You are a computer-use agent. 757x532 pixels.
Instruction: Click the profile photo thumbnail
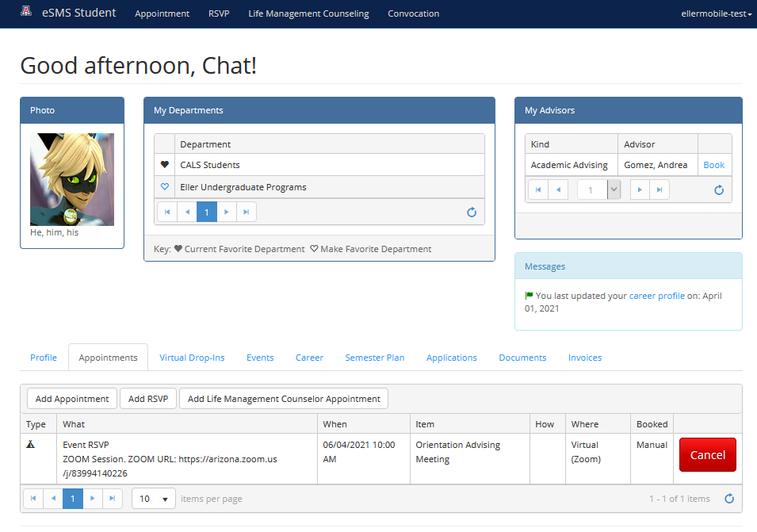coord(72,179)
